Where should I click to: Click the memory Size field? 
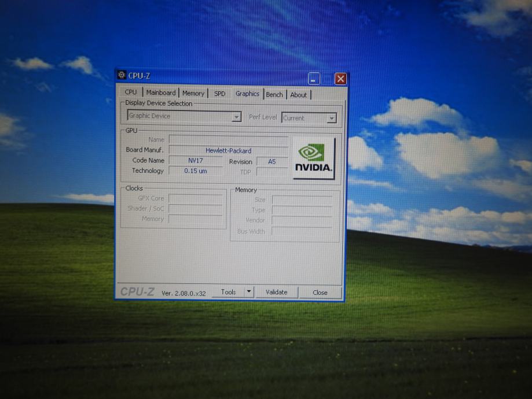302,200
